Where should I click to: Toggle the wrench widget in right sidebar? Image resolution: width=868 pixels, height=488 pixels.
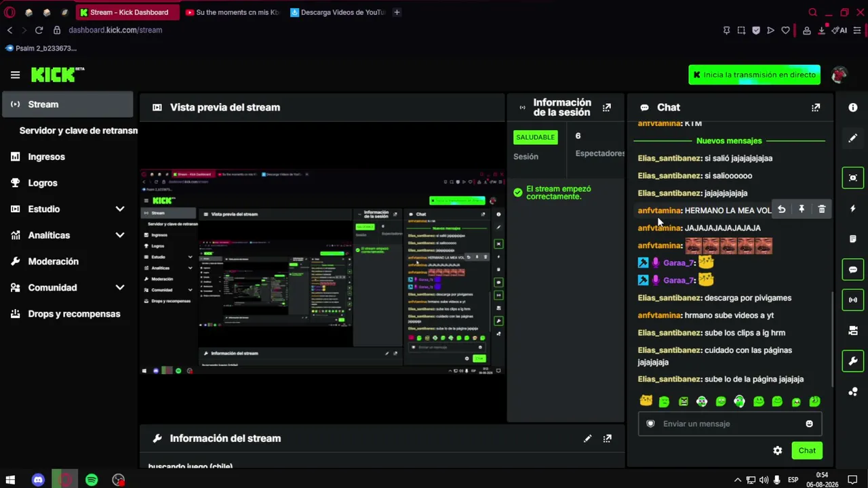tap(853, 361)
